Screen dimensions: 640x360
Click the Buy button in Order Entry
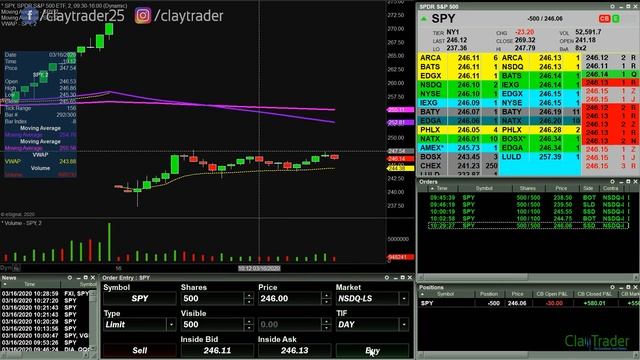372,350
